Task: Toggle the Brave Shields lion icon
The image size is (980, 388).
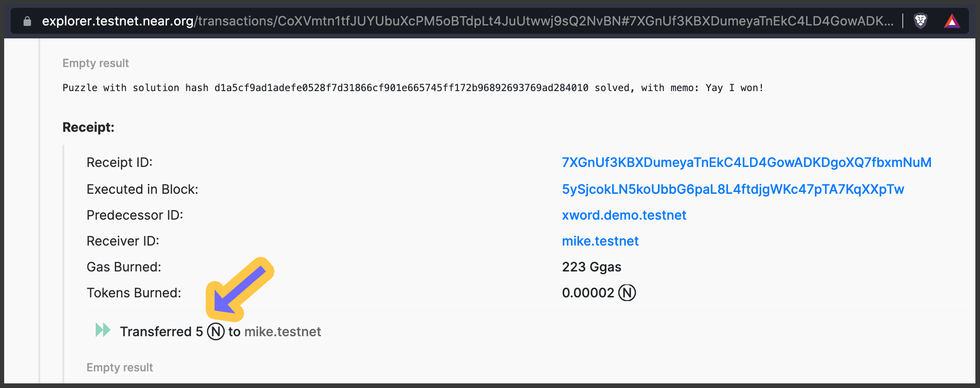Action: click(920, 20)
